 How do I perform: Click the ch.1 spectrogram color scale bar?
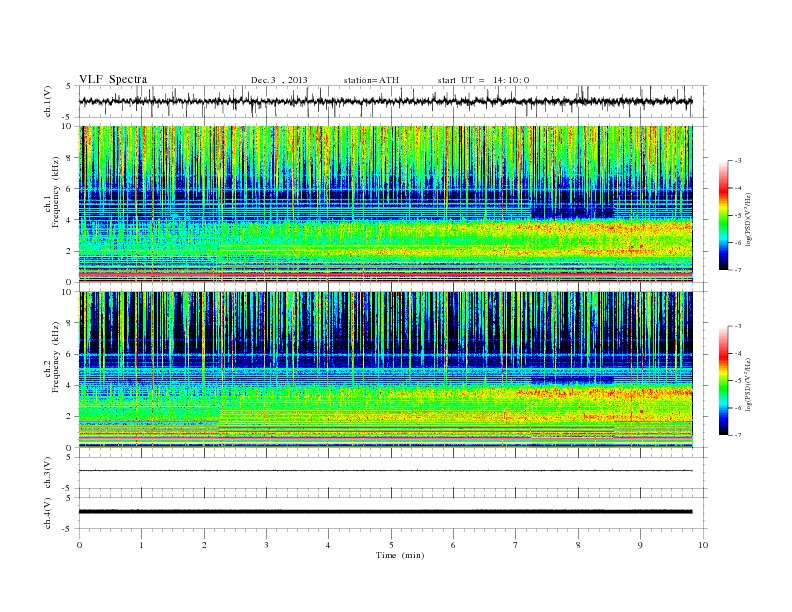723,216
